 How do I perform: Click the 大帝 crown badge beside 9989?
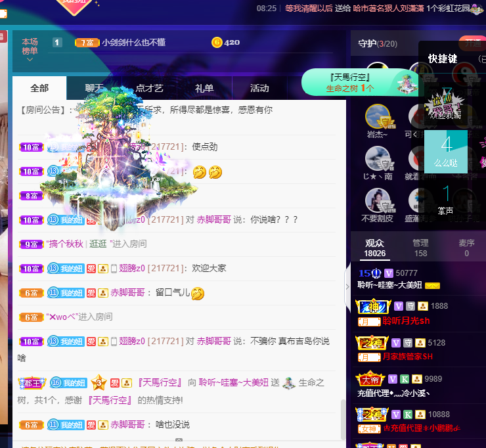click(x=370, y=378)
